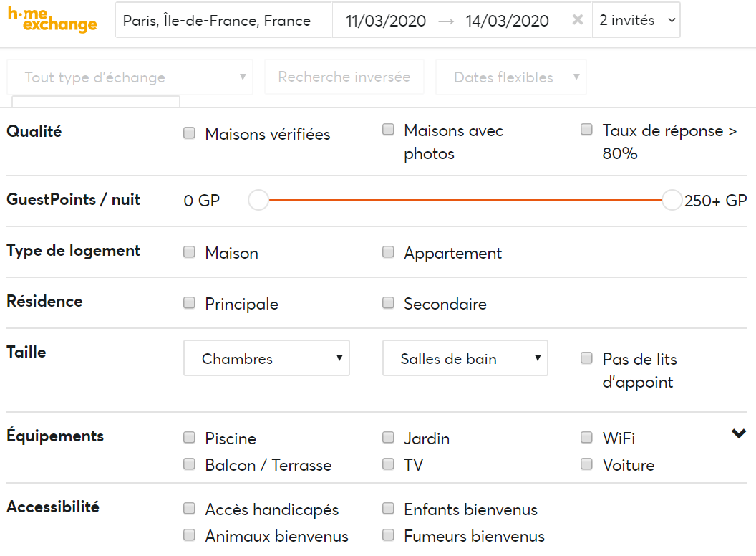Open the Dates flexibles dropdown
Viewport: 756px width, 556px height.
click(x=510, y=77)
